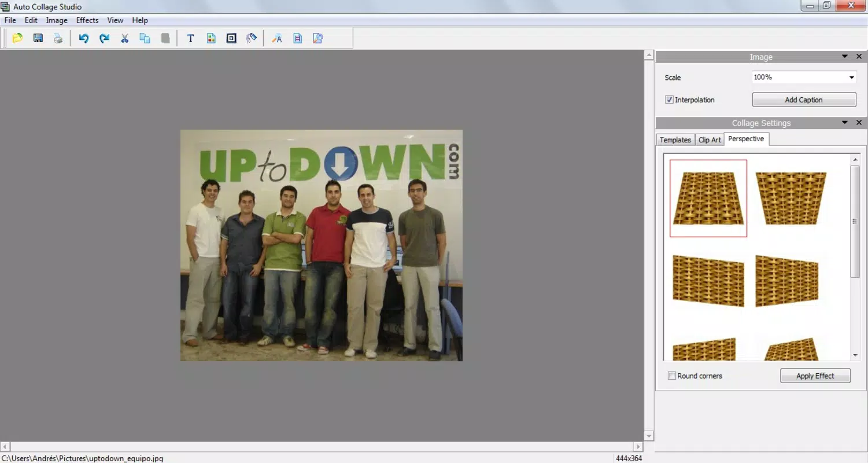This screenshot has height=463, width=868.
Task: Select the Perspective tab
Action: [746, 139]
